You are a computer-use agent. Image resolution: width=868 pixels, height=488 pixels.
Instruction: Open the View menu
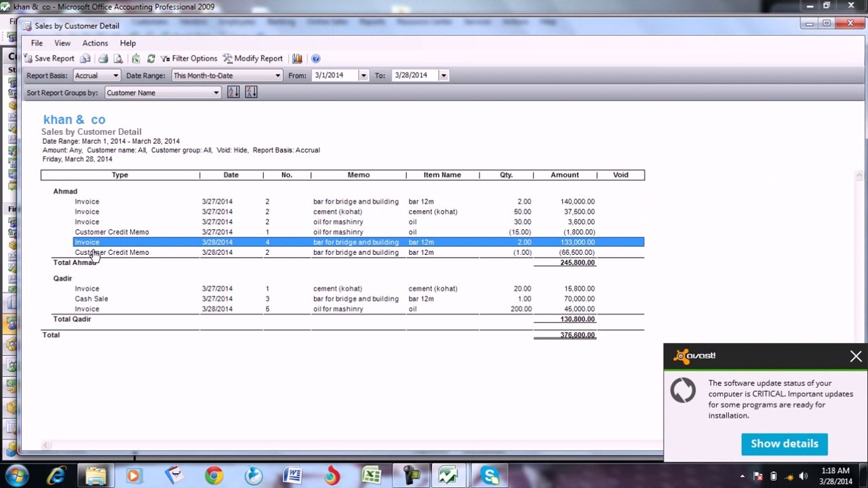coord(62,43)
